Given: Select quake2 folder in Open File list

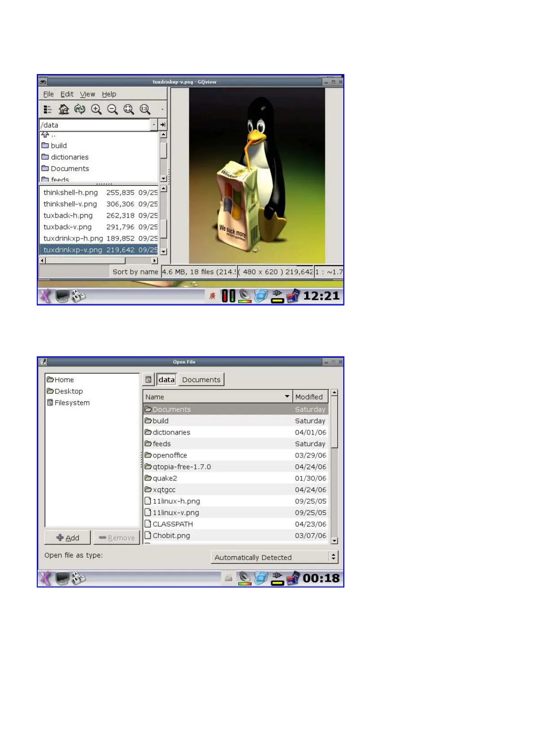Looking at the screenshot, I should [236, 478].
